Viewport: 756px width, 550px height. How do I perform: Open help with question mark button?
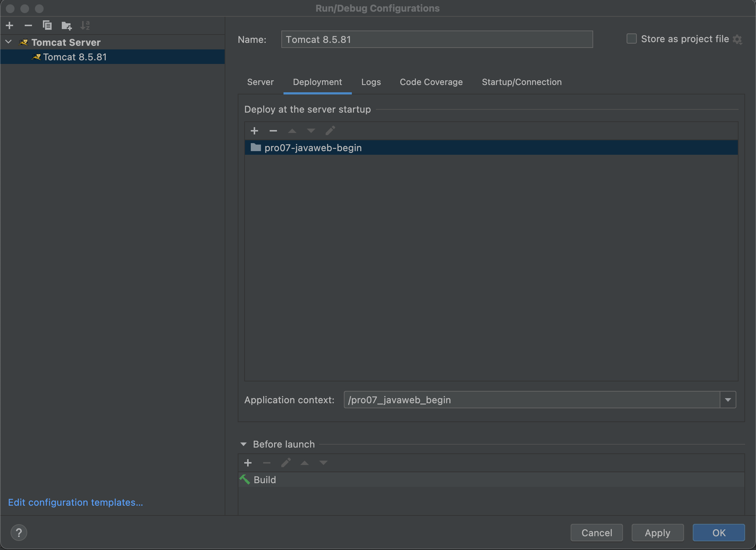[19, 533]
